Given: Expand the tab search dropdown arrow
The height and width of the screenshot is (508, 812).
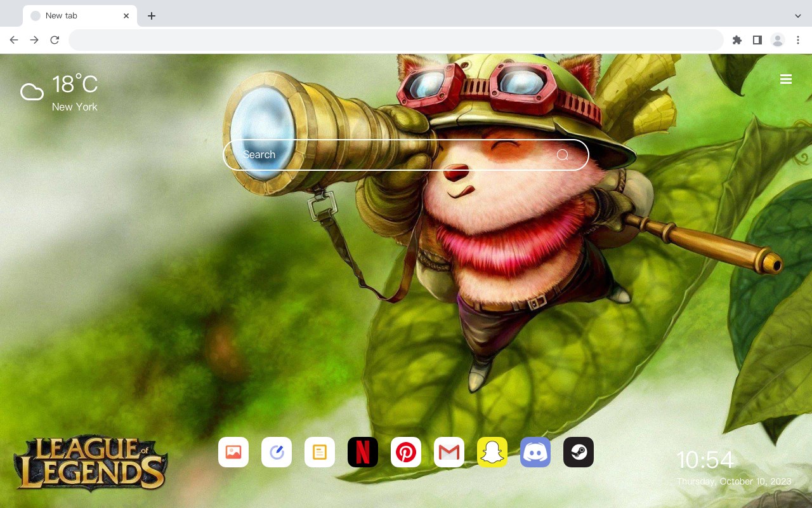Looking at the screenshot, I should (798, 16).
